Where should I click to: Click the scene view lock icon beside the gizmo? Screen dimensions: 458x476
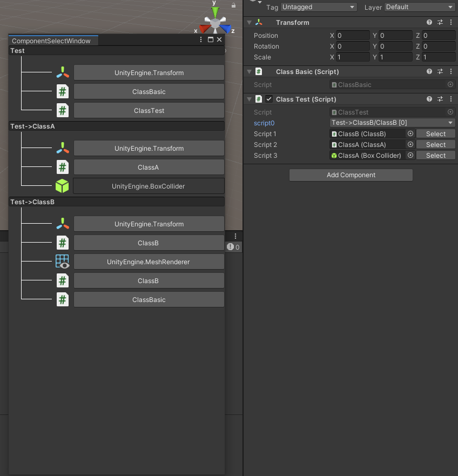[x=233, y=5]
